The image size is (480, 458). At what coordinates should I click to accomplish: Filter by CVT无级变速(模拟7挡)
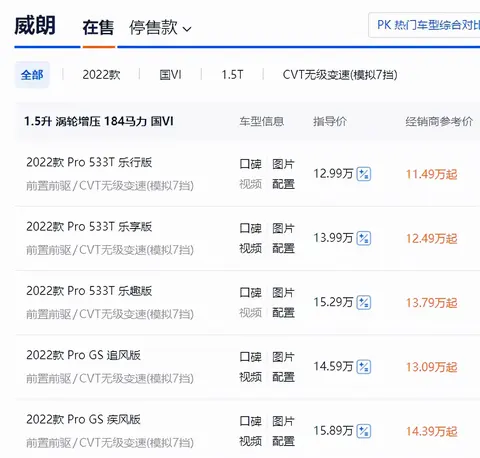(x=340, y=75)
